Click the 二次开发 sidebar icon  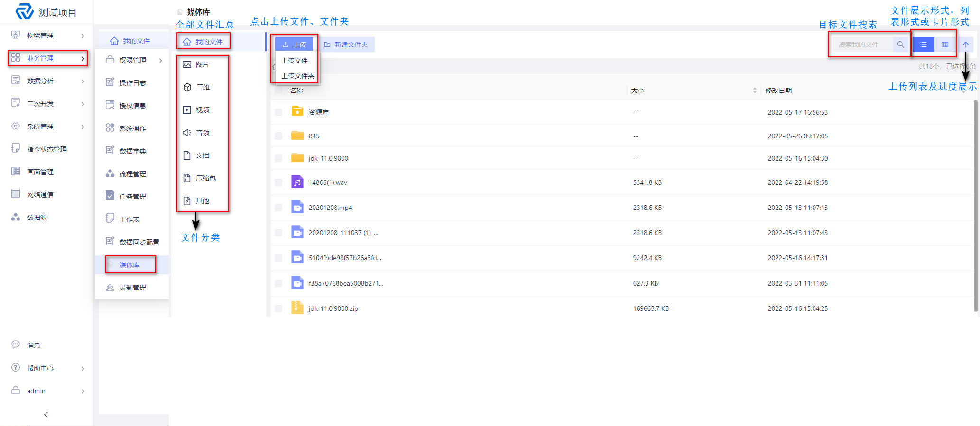[x=16, y=103]
